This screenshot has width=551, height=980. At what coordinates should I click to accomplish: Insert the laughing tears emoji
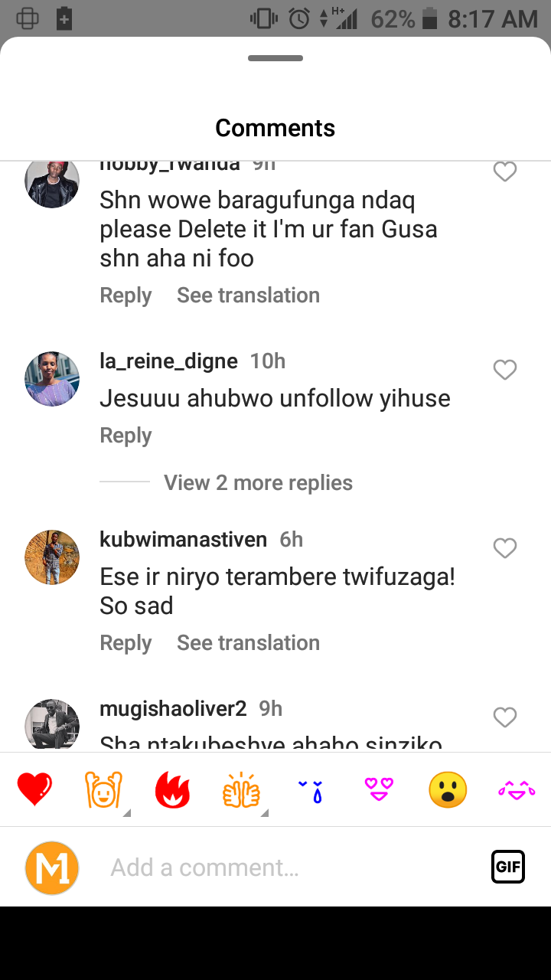(517, 789)
